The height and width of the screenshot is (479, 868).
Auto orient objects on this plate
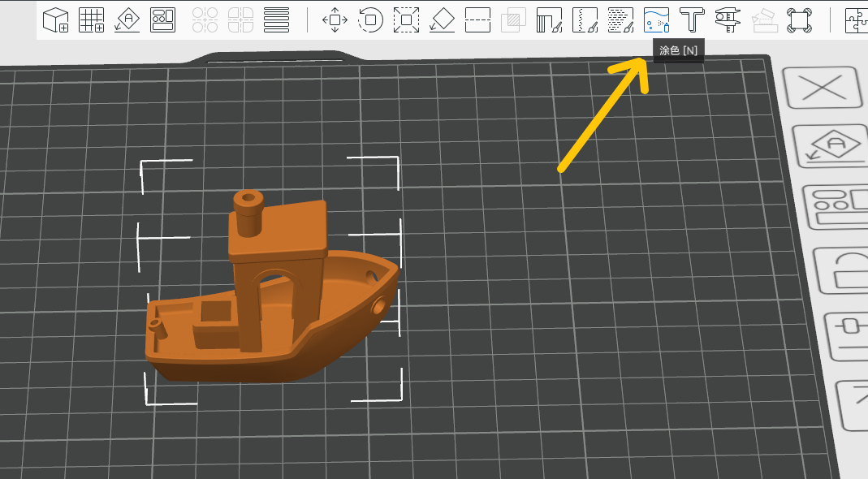pos(832,145)
